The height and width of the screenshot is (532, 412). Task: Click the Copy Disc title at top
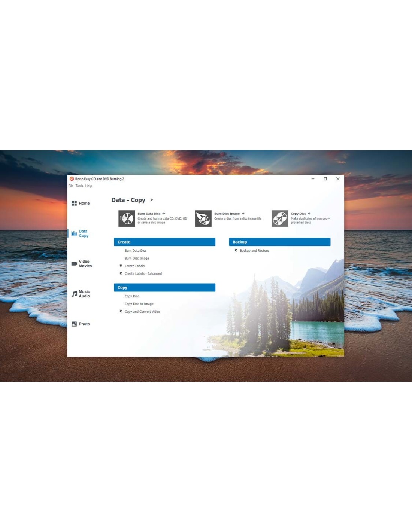click(x=298, y=214)
